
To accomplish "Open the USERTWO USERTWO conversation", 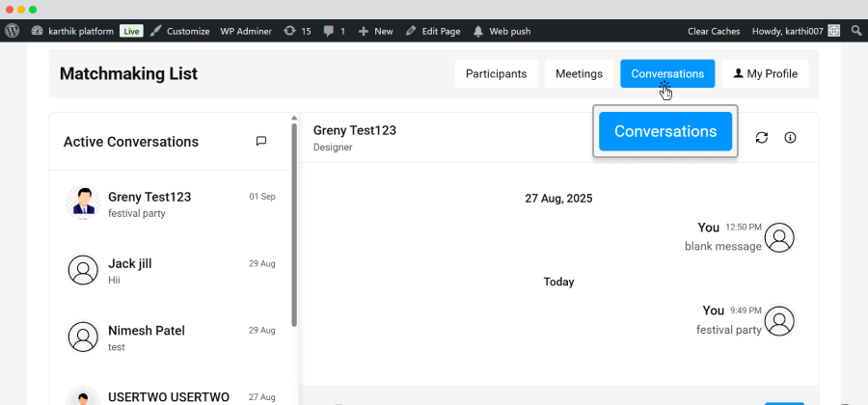I will pyautogui.click(x=170, y=395).
